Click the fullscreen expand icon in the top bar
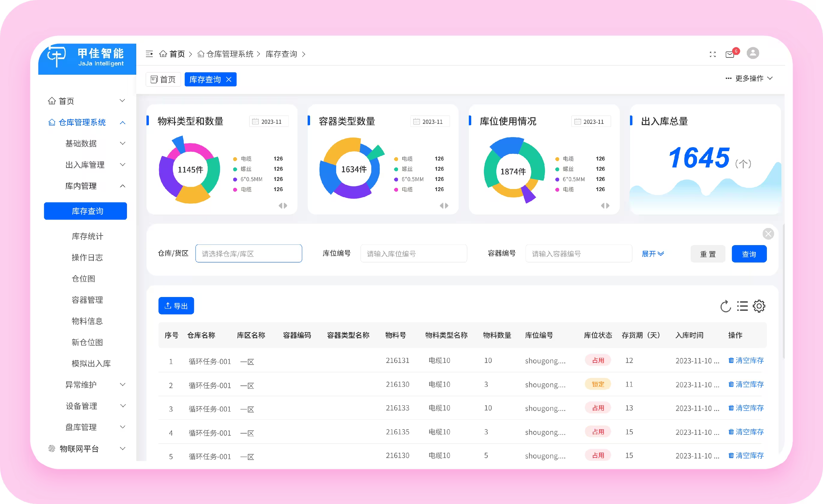 tap(713, 54)
